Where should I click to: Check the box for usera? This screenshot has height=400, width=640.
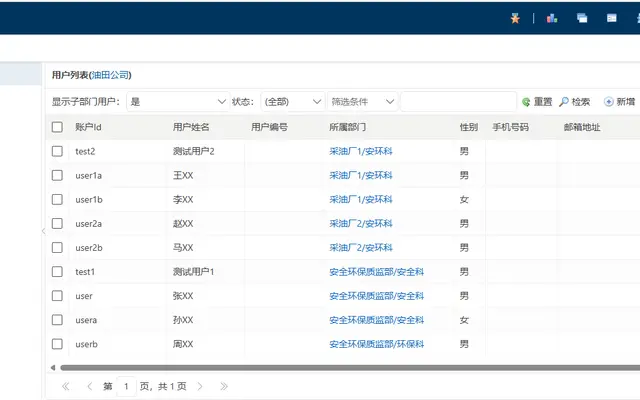57,320
